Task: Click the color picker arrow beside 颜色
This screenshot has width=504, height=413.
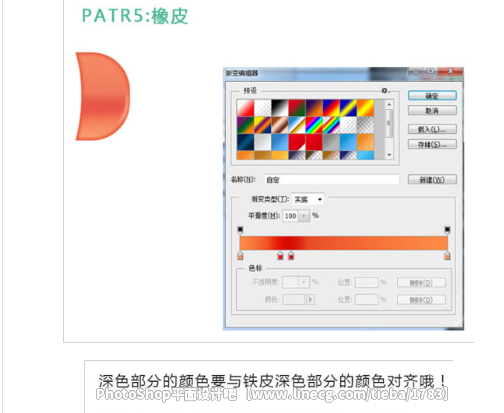Action: click(x=310, y=299)
